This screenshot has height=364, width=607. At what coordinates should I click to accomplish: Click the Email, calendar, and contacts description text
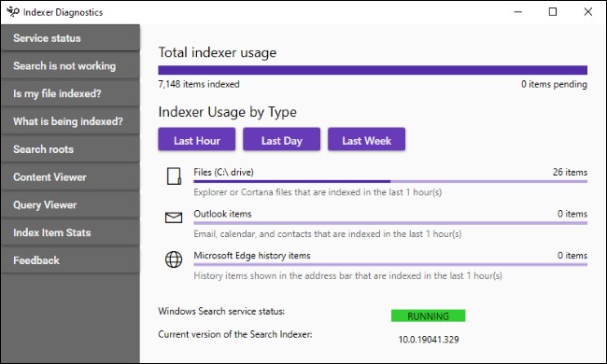[328, 234]
